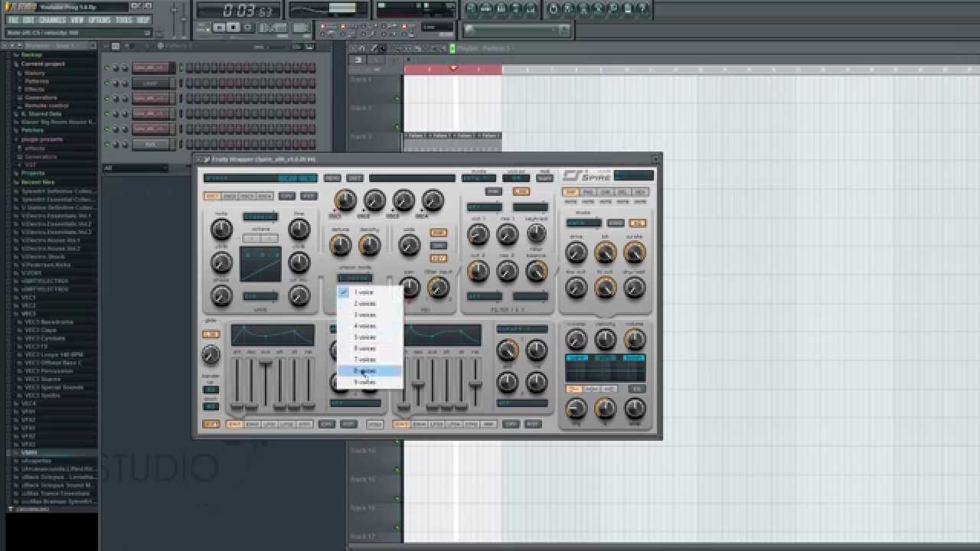Open the Backup browser folder
This screenshot has height=551, width=980.
(x=31, y=56)
